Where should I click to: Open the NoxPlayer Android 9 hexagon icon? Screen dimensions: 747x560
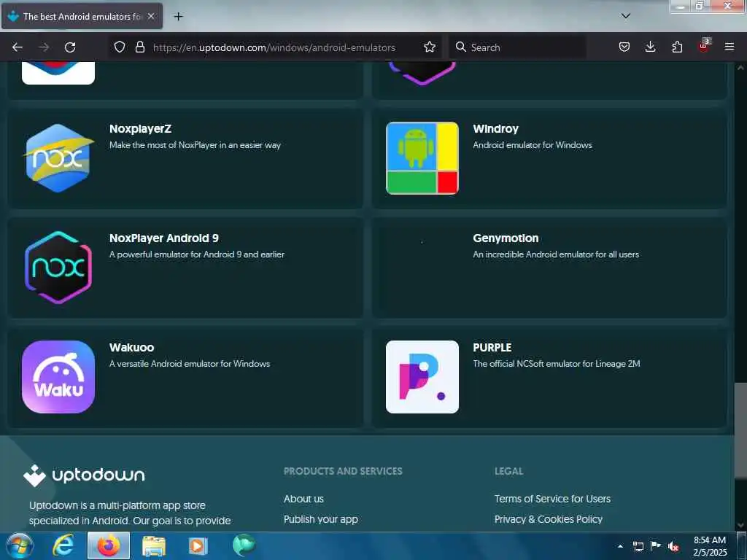(x=58, y=267)
